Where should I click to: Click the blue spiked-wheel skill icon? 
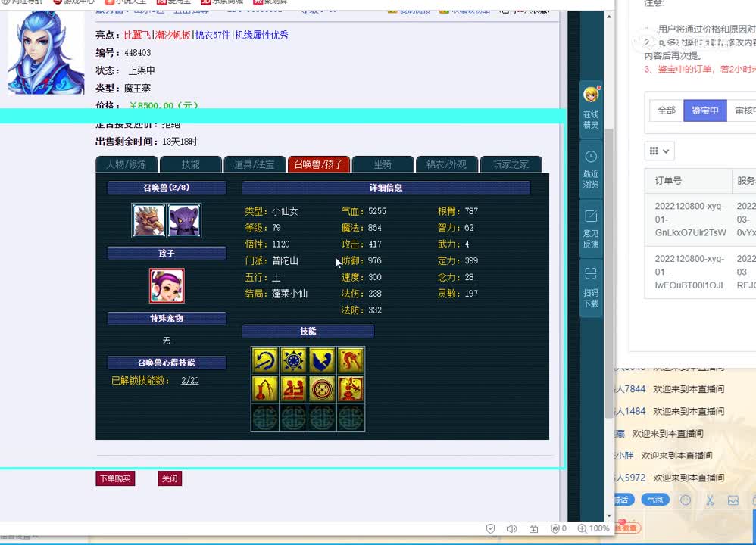(294, 360)
